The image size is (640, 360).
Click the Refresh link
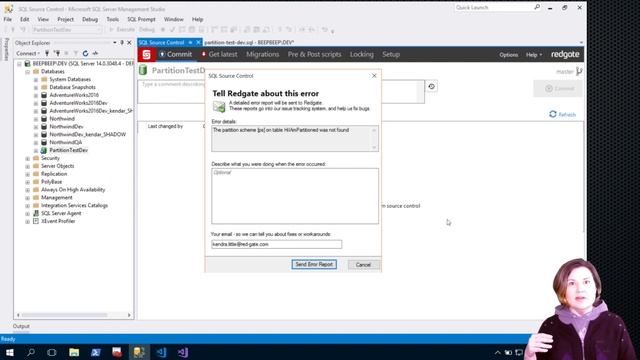[563, 114]
